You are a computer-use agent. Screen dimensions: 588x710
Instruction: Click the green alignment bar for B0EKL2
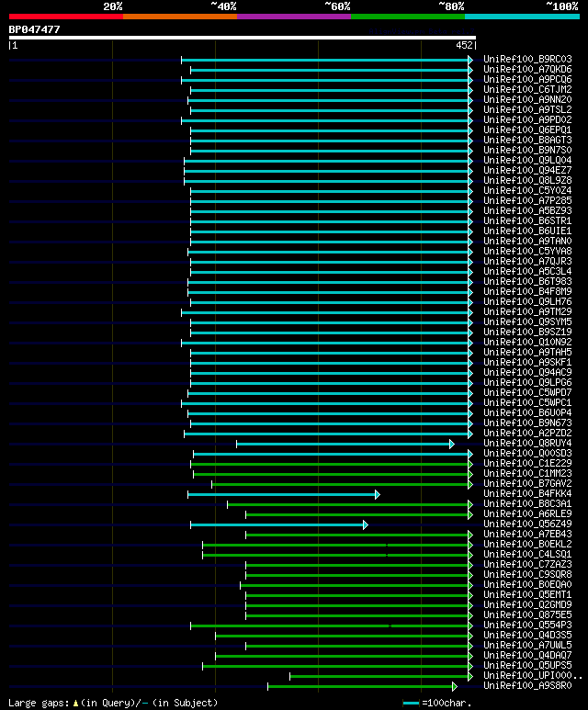335,546
